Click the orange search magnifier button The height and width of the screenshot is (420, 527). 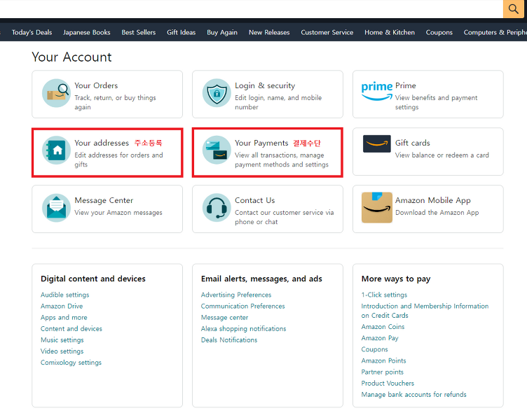click(513, 8)
